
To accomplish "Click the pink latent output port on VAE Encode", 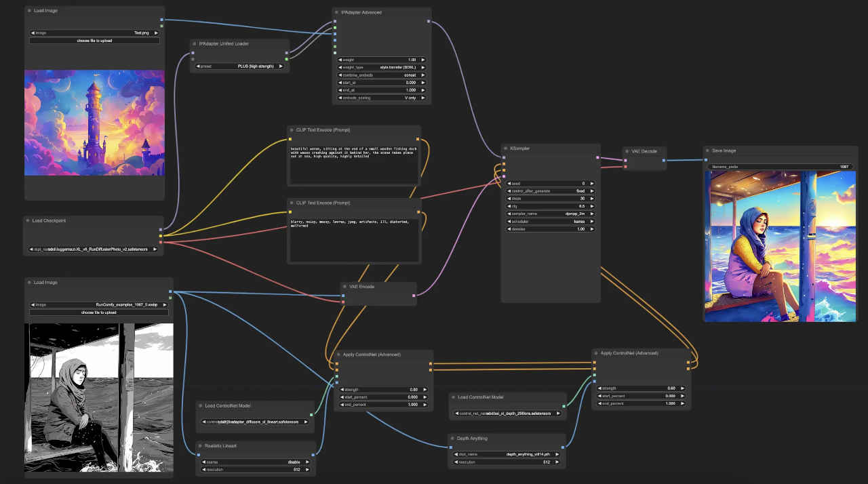I will tap(414, 296).
